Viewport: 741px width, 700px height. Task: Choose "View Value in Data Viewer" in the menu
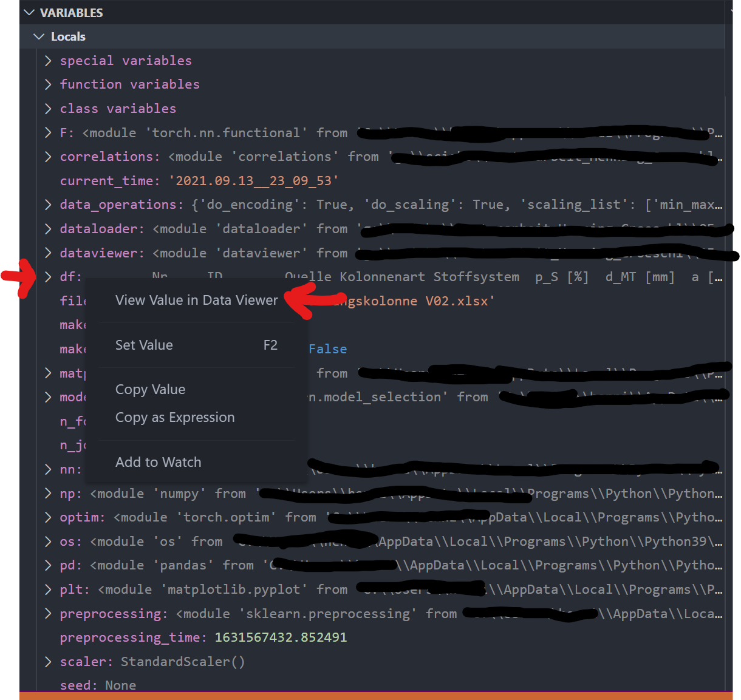(x=196, y=300)
